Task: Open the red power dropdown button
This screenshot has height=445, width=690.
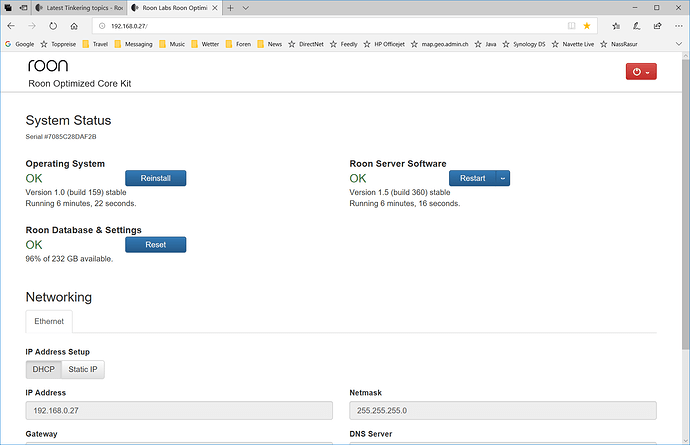Action: pyautogui.click(x=641, y=72)
